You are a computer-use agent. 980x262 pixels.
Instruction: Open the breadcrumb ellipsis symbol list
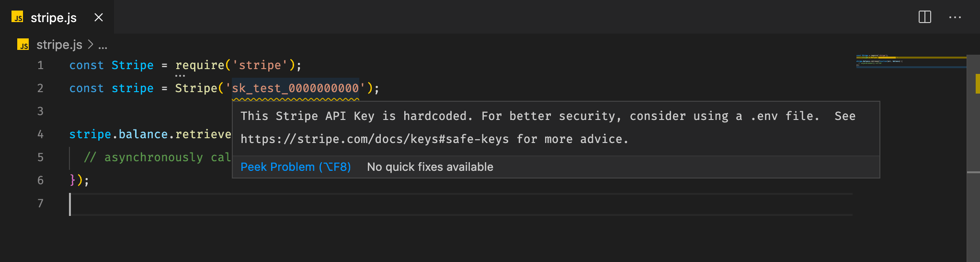[103, 47]
